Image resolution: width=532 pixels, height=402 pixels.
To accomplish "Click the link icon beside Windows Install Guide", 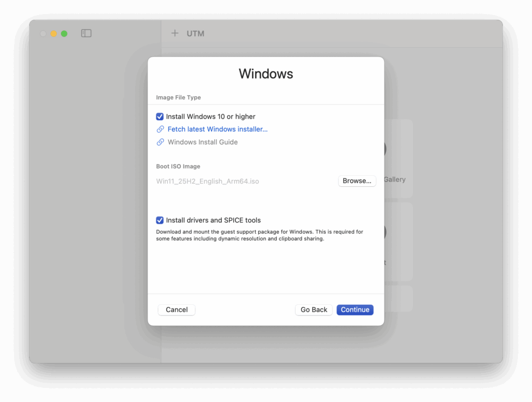I will 159,141.
